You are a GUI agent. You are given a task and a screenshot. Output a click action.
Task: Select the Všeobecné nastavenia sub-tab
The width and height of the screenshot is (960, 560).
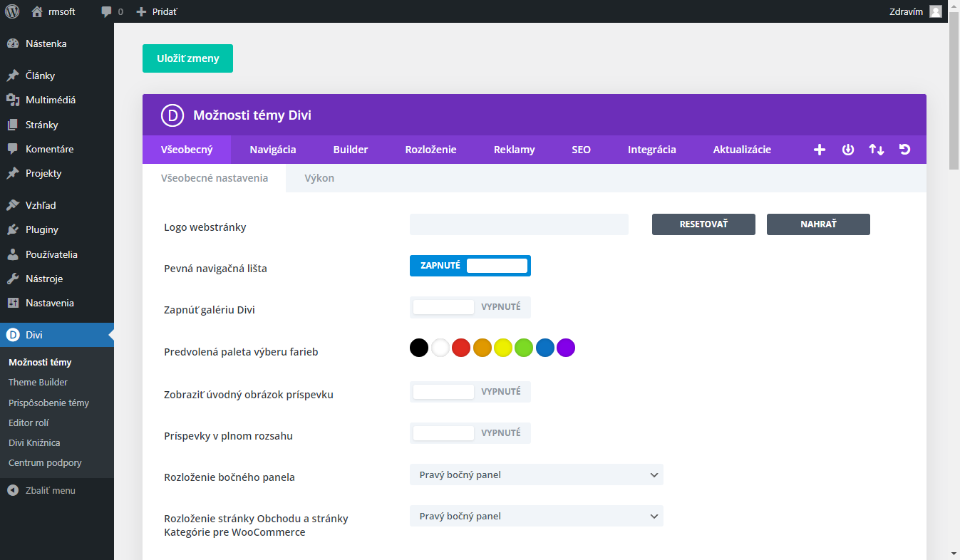215,178
